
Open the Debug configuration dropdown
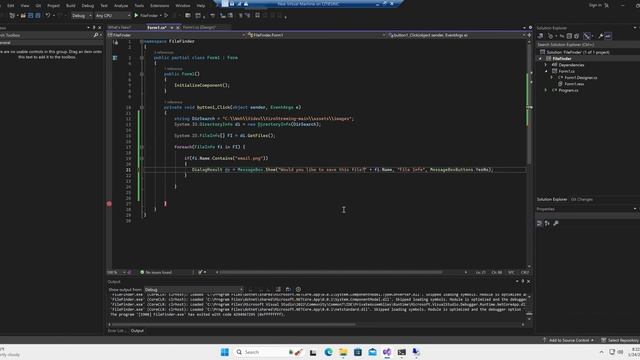(x=82, y=16)
